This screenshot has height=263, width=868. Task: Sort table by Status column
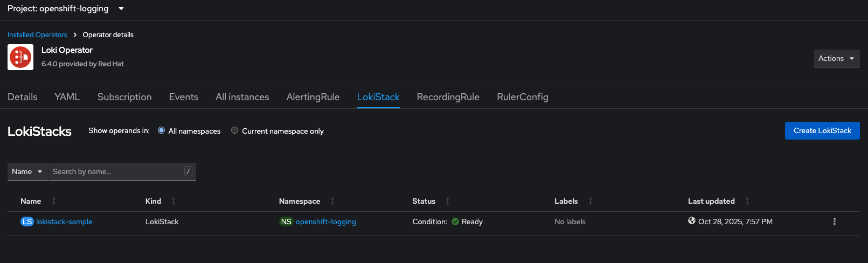pyautogui.click(x=424, y=201)
